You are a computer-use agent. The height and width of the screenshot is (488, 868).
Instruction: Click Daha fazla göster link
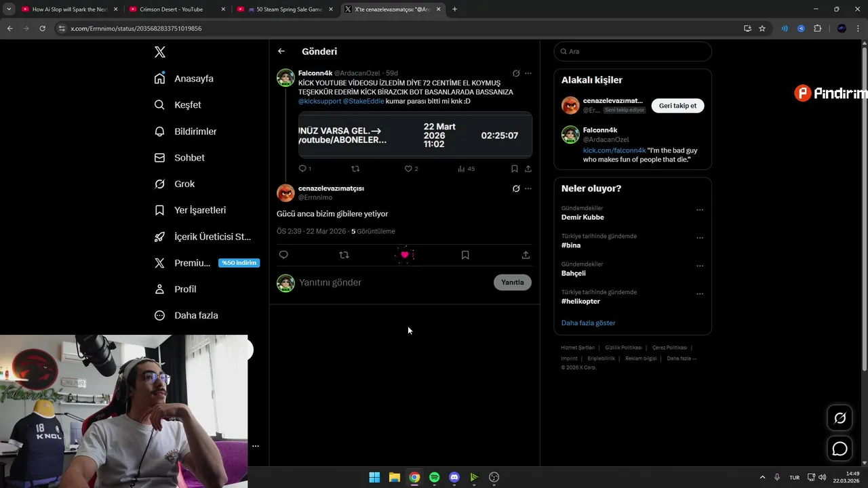(x=588, y=323)
